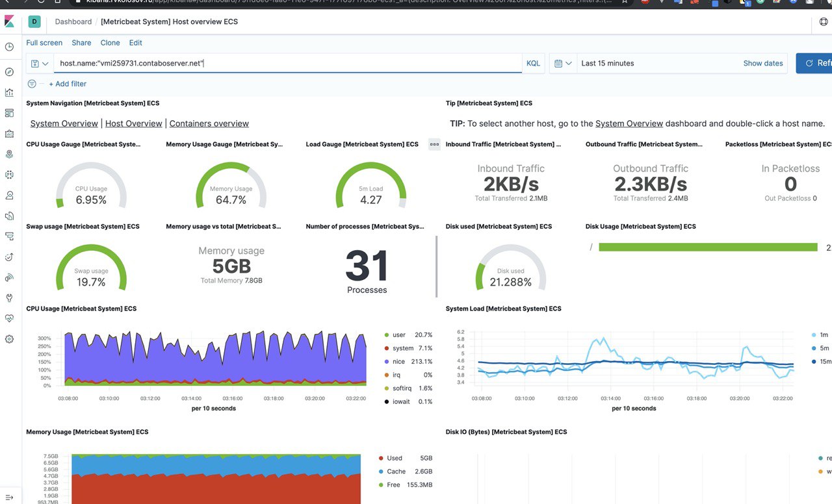Click the system legend color dot
The image size is (832, 504).
point(387,348)
